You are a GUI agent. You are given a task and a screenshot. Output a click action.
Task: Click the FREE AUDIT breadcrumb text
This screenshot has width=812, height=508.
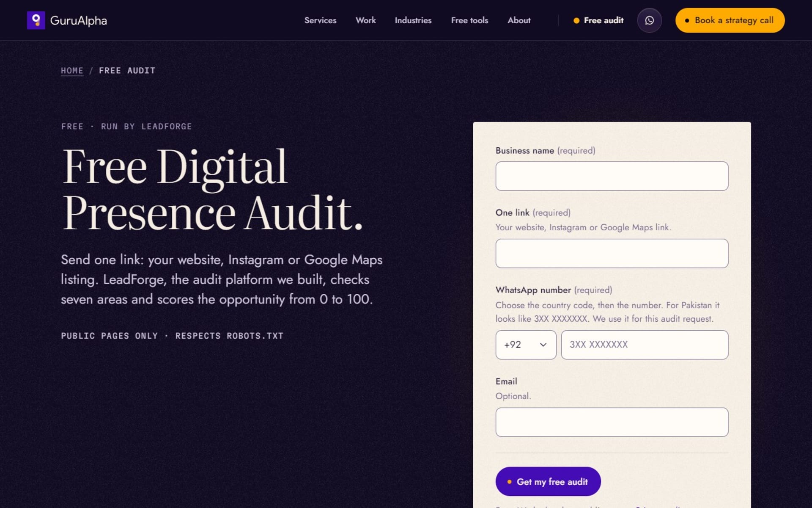127,71
